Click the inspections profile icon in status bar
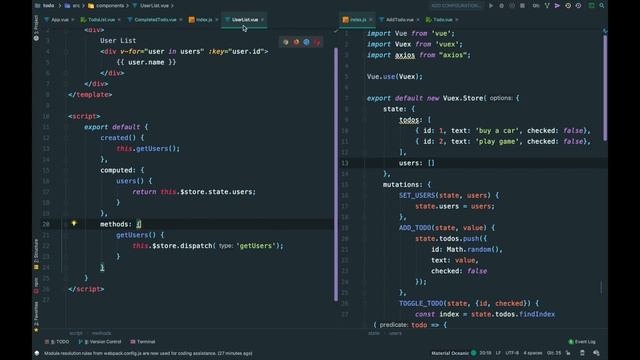This screenshot has width=640, height=360. 596,353
